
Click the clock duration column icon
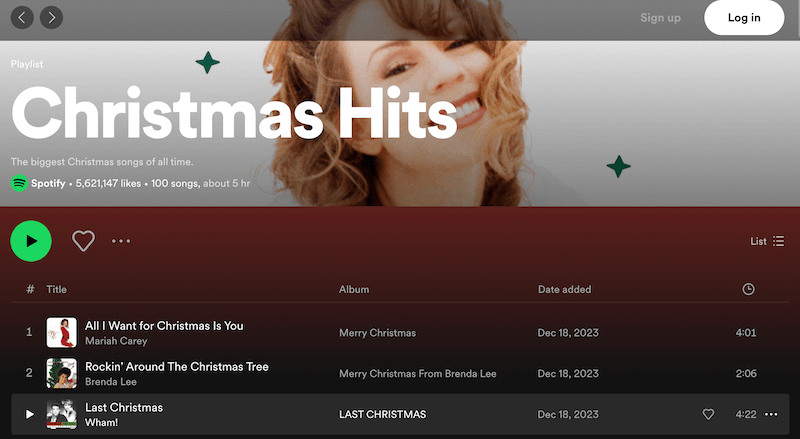(x=748, y=289)
